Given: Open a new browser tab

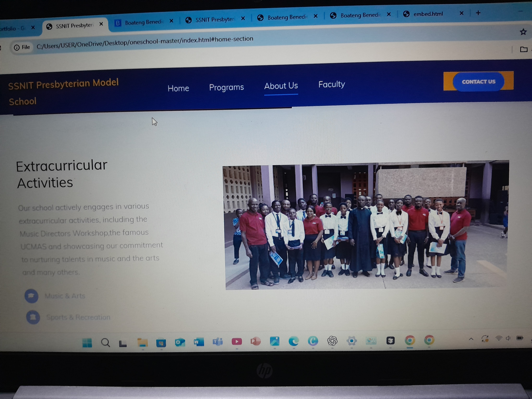Looking at the screenshot, I should pyautogui.click(x=478, y=13).
